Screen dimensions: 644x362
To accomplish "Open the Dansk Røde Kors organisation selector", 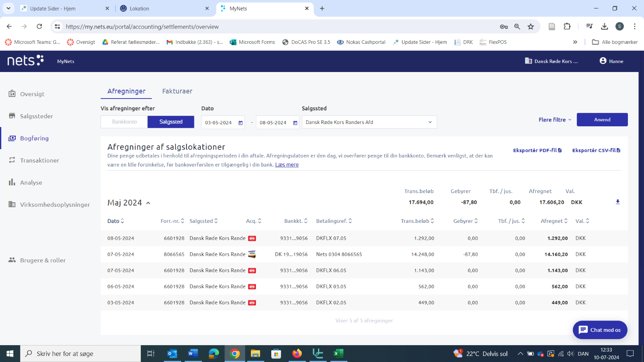I will click(x=551, y=61).
